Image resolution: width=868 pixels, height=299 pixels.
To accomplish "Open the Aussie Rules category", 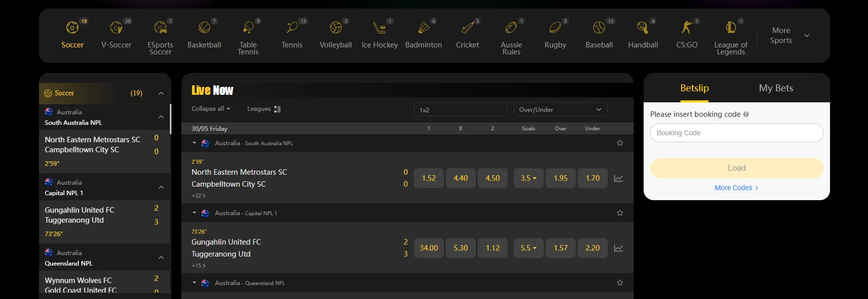I will coord(511,27).
